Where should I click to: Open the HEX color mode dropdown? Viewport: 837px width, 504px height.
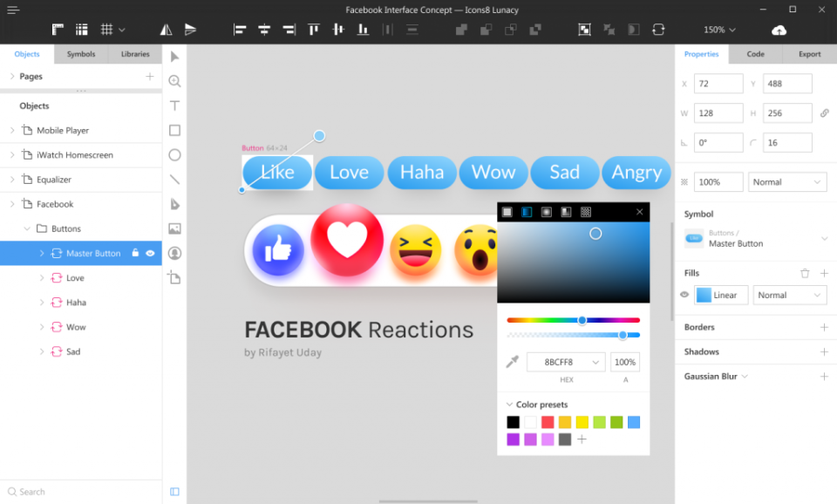[x=595, y=362]
